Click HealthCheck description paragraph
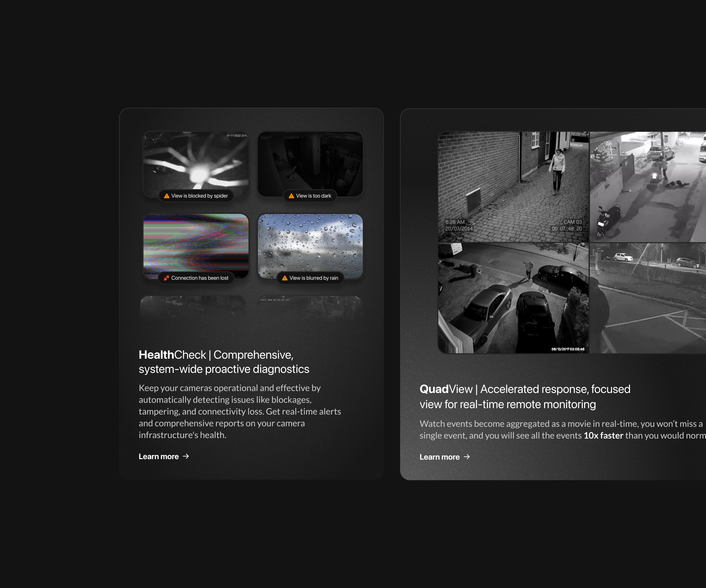This screenshot has width=706, height=588. click(240, 411)
